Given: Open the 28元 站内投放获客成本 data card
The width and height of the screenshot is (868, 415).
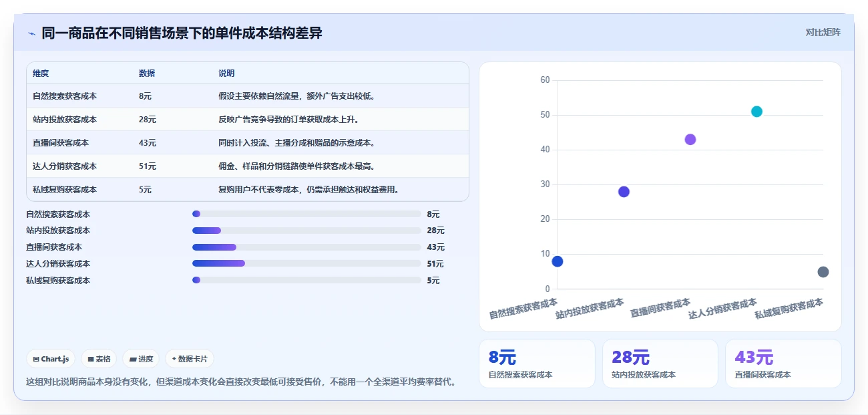Looking at the screenshot, I should 660,364.
